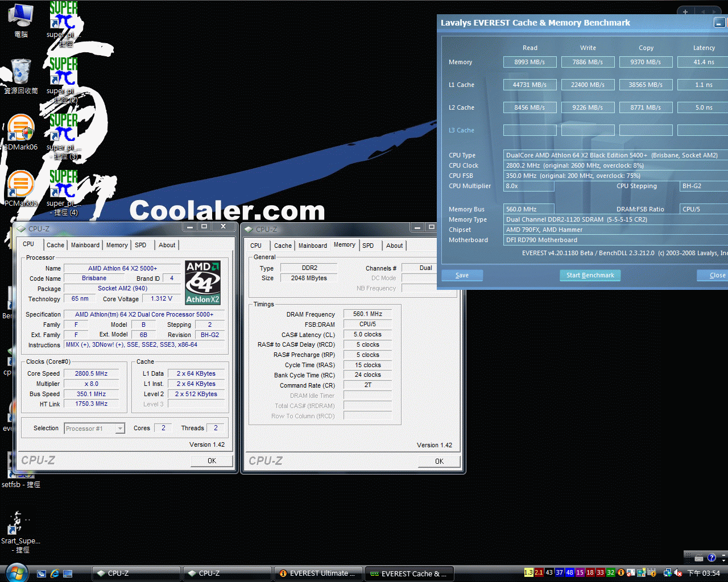Click the dark blue 37 temperature tray icon
728x582 pixels.
(559, 572)
